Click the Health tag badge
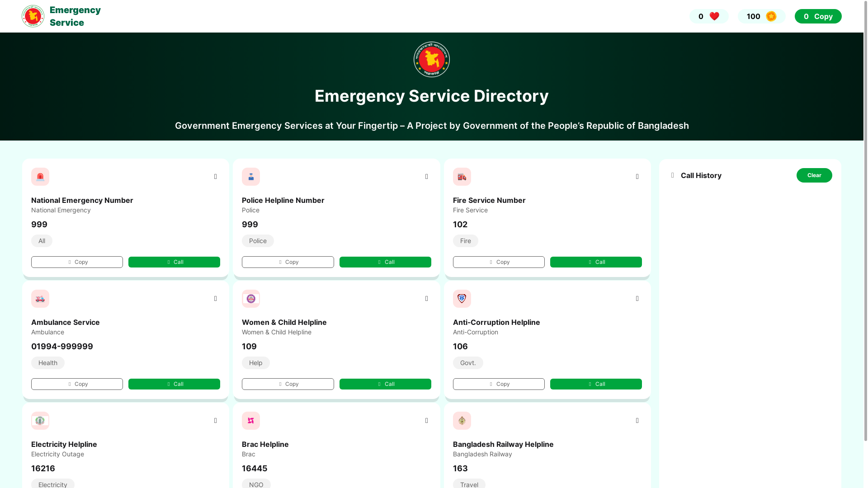 48,363
